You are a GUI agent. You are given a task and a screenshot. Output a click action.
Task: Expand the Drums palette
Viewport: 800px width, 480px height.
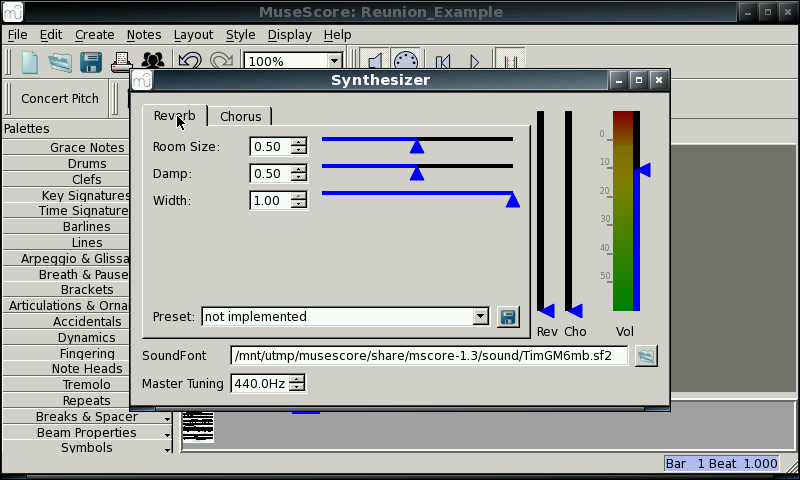pos(66,164)
